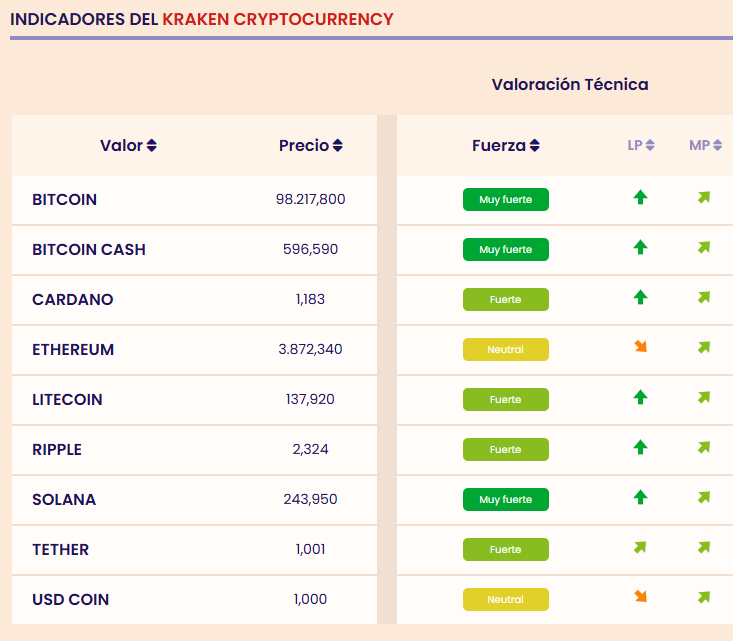Screen dimensions: 733x641
Task: Sort table by Fuerza column
Action: [x=505, y=146]
